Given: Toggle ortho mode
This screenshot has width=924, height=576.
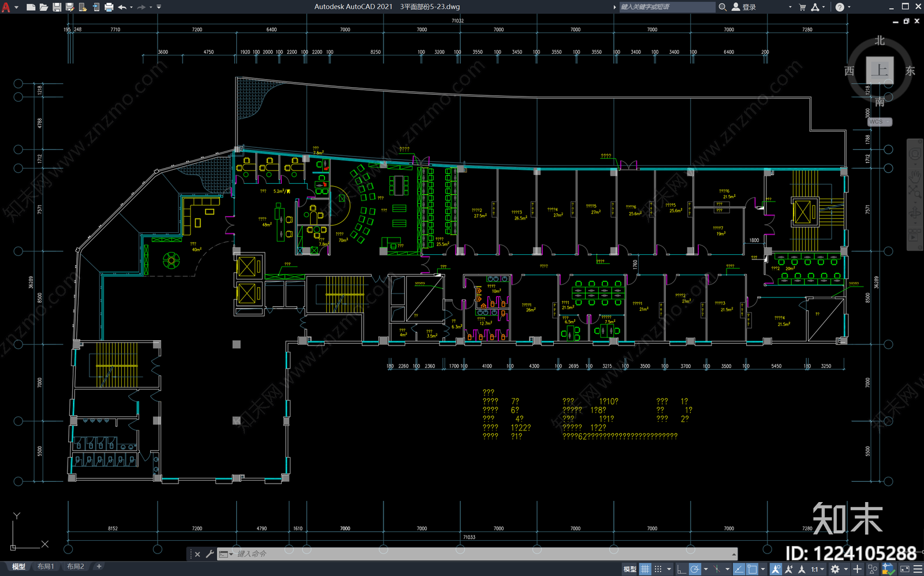Looking at the screenshot, I should (681, 569).
